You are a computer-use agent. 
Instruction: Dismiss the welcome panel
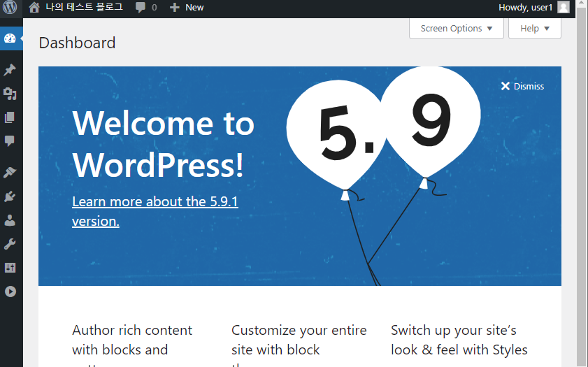[522, 86]
